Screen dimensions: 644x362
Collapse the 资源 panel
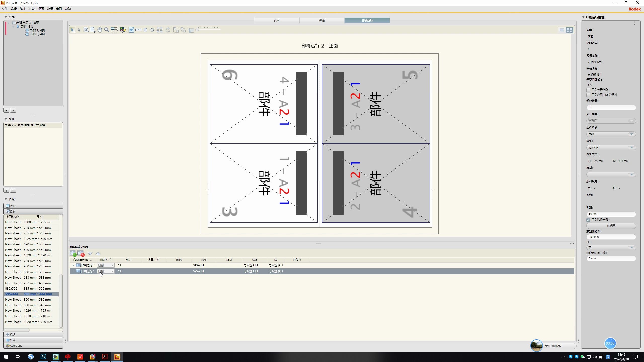pos(6,199)
